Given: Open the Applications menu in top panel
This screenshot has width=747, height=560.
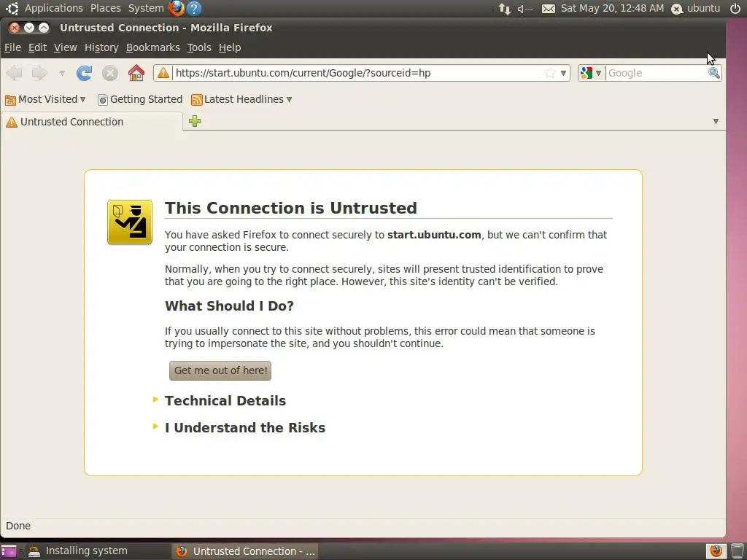Looking at the screenshot, I should 53,8.
